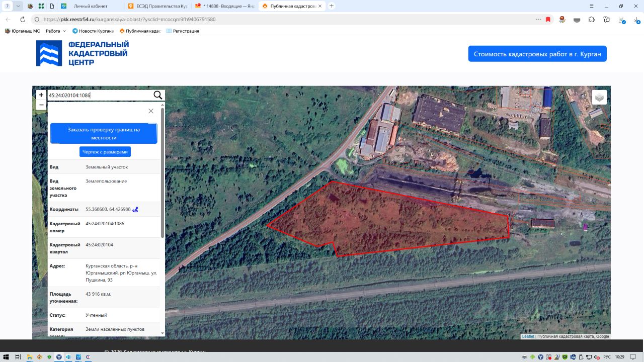644x362 pixels.
Task: Click the address bar URL
Action: 129,19
